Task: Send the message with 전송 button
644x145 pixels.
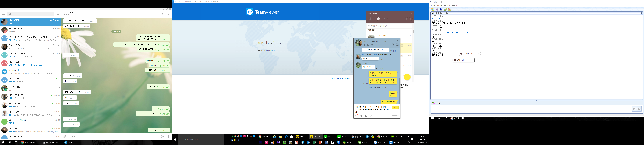Action: [395, 108]
